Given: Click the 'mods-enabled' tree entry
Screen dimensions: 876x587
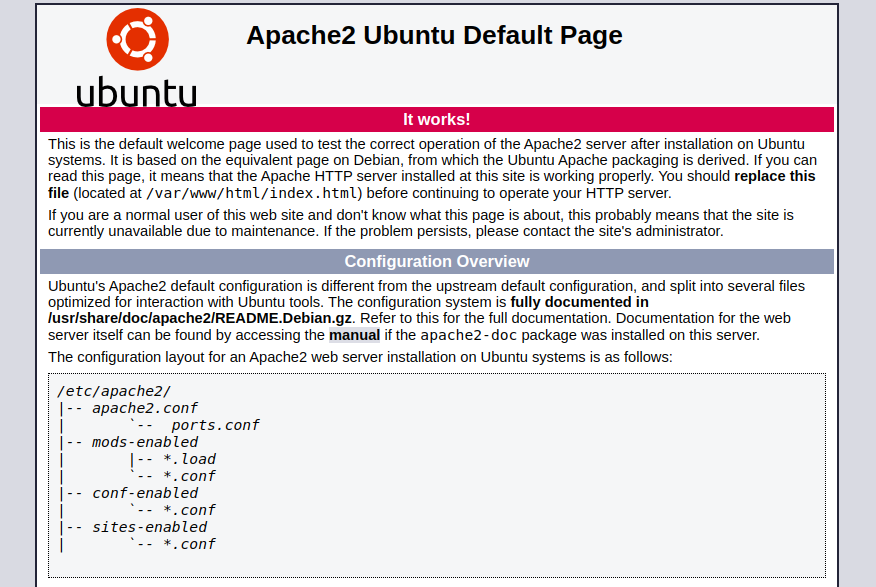Looking at the screenshot, I should pyautogui.click(x=145, y=442).
